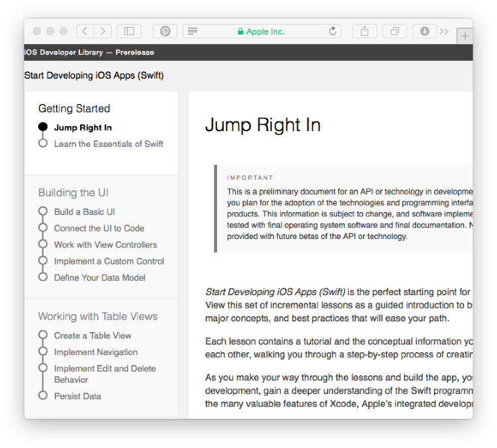
Task: Open Work with View Controllers lesson
Action: click(106, 245)
